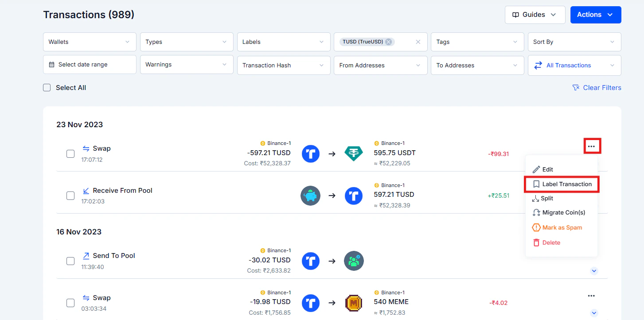Click the red trash Delete icon
The width and height of the screenshot is (644, 320).
coord(536,242)
